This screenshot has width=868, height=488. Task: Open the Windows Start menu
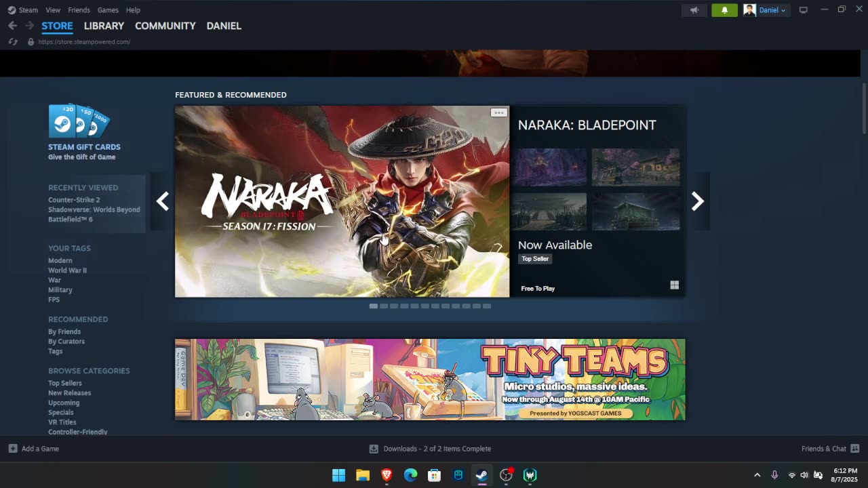(x=338, y=475)
